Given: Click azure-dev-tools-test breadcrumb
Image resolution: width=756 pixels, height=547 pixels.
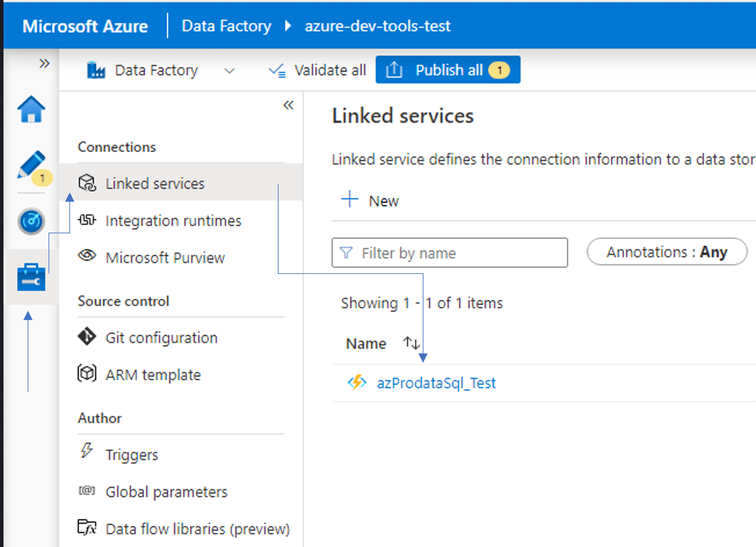Looking at the screenshot, I should coord(377,26).
